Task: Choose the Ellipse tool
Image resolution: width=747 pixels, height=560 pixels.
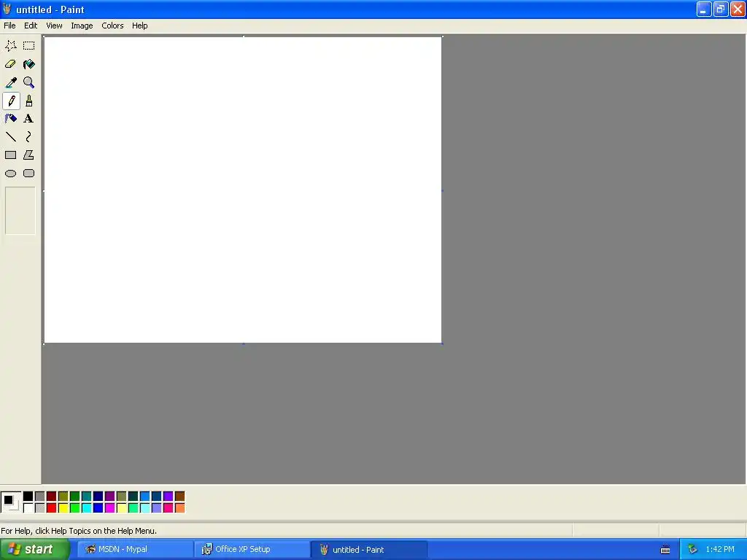Action: [x=10, y=174]
